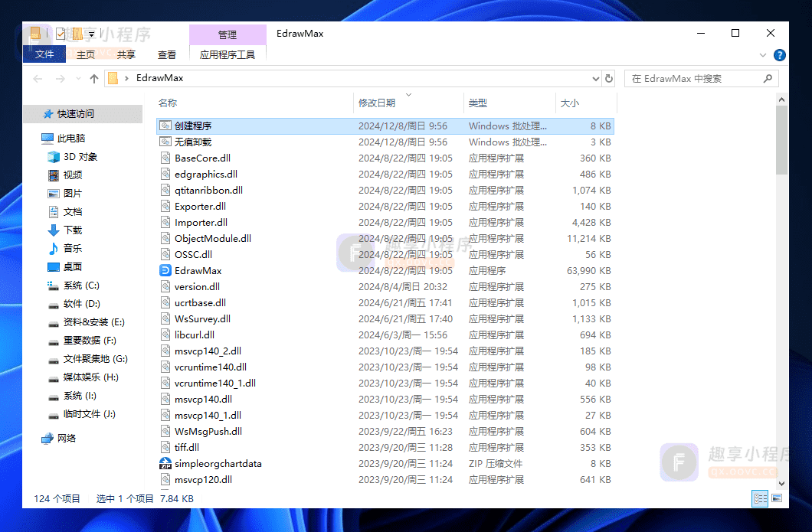Click the 管理 contextual tab header
812x532 pixels.
pos(228,34)
